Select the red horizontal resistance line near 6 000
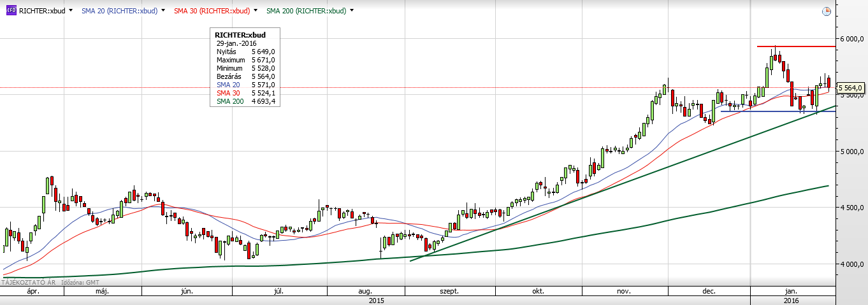This screenshot has width=868, height=305. coord(795,46)
